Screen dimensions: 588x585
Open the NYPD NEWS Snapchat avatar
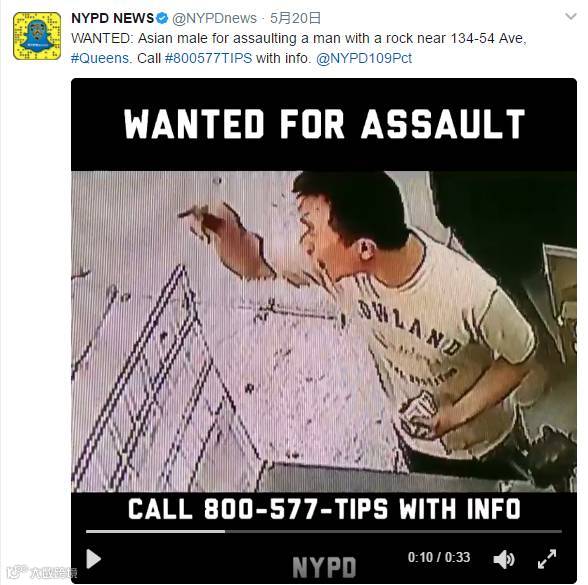point(37,36)
